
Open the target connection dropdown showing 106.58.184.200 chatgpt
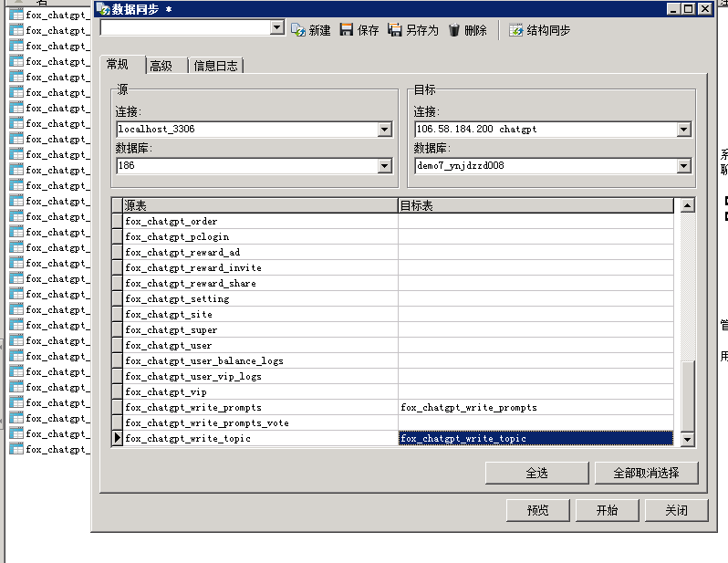[683, 130]
